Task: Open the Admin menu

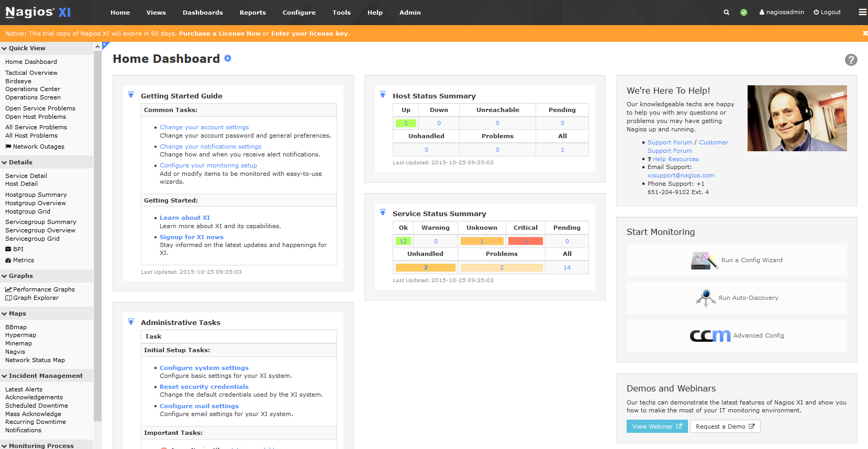Action: click(x=410, y=13)
